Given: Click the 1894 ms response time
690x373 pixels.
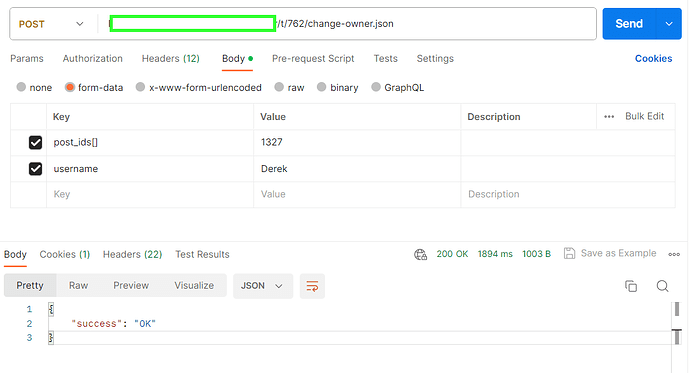Looking at the screenshot, I should click(x=495, y=254).
